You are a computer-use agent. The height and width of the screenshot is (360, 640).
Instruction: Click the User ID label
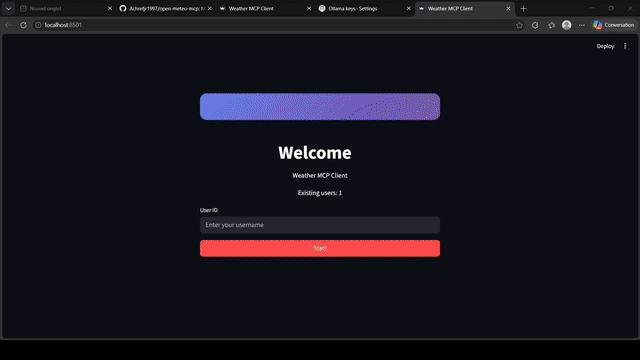click(209, 210)
